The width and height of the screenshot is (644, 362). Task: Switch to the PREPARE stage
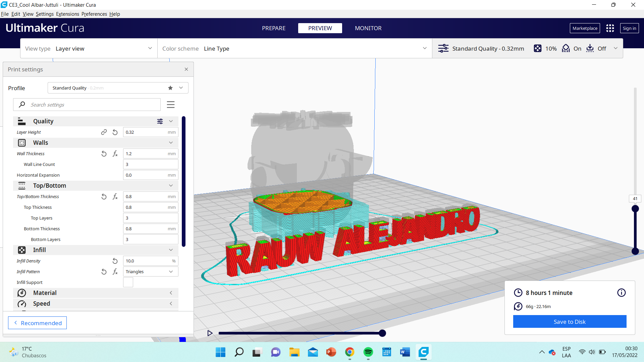click(x=274, y=28)
